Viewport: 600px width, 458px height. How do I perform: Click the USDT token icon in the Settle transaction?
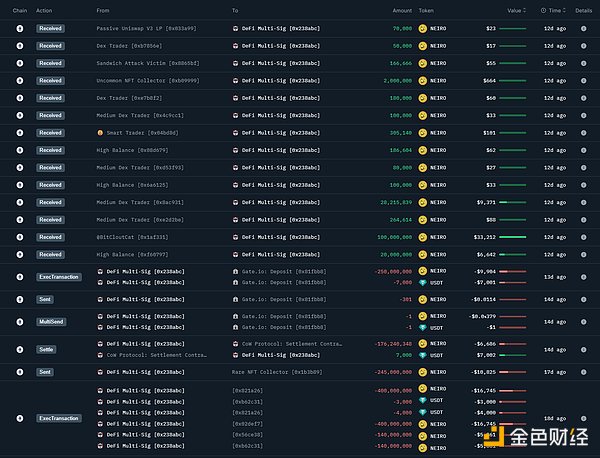pos(423,355)
